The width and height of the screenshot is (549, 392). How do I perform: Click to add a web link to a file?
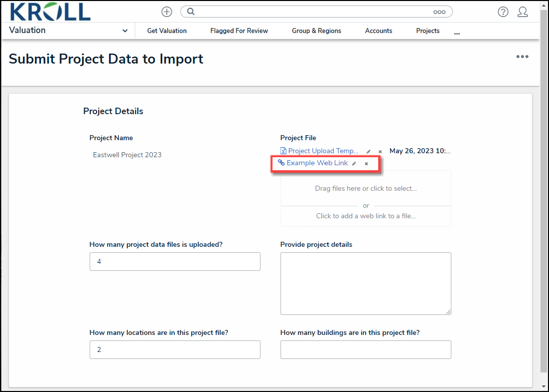[x=366, y=216]
